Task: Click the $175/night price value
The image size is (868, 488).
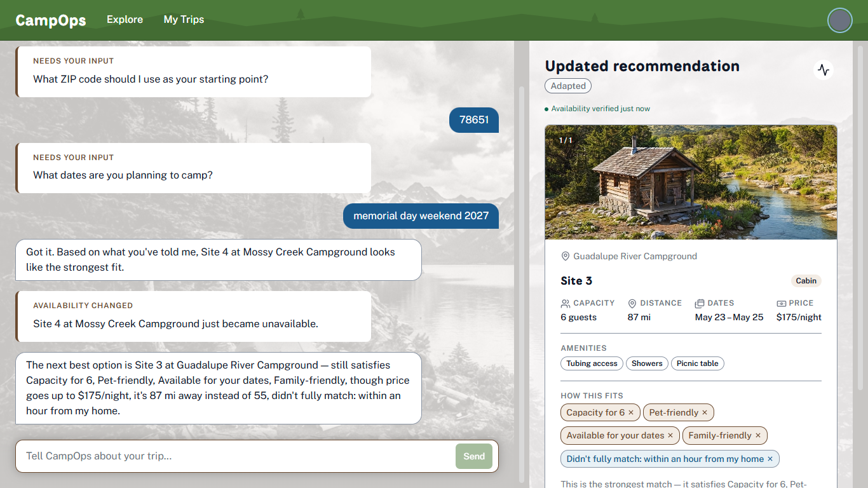Action: [799, 317]
